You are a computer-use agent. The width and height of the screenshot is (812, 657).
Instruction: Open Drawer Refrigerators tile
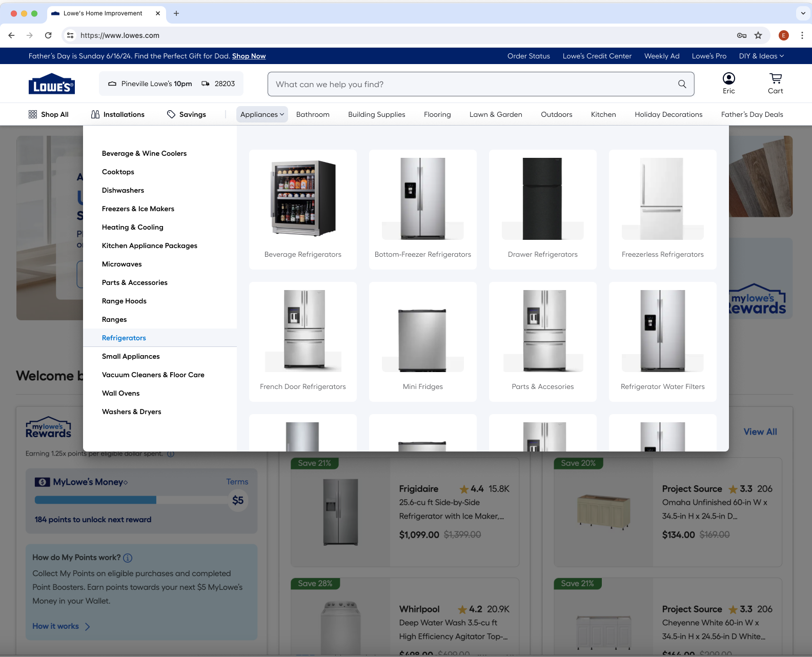[543, 210]
